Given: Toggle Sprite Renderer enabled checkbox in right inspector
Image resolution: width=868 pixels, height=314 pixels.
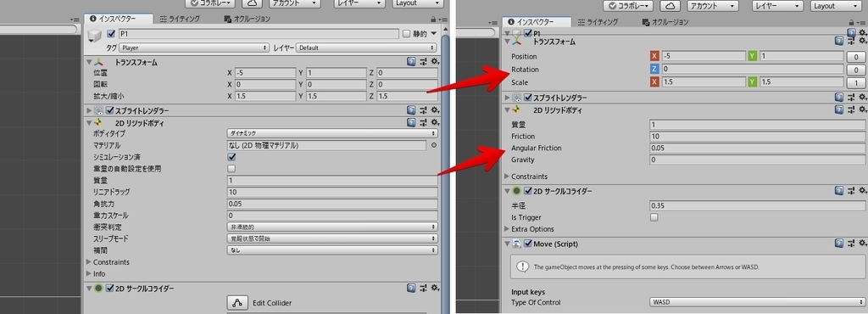Looking at the screenshot, I should 528,98.
